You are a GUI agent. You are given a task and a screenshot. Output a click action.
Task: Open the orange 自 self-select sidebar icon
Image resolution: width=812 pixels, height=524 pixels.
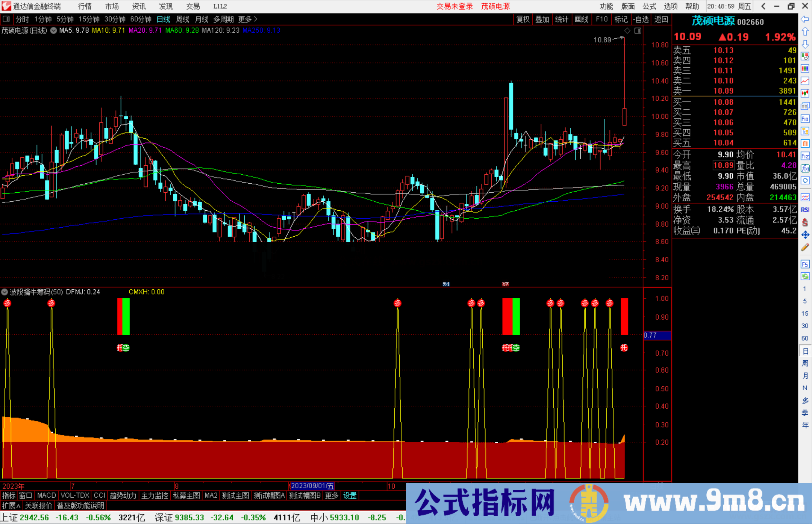click(x=805, y=143)
